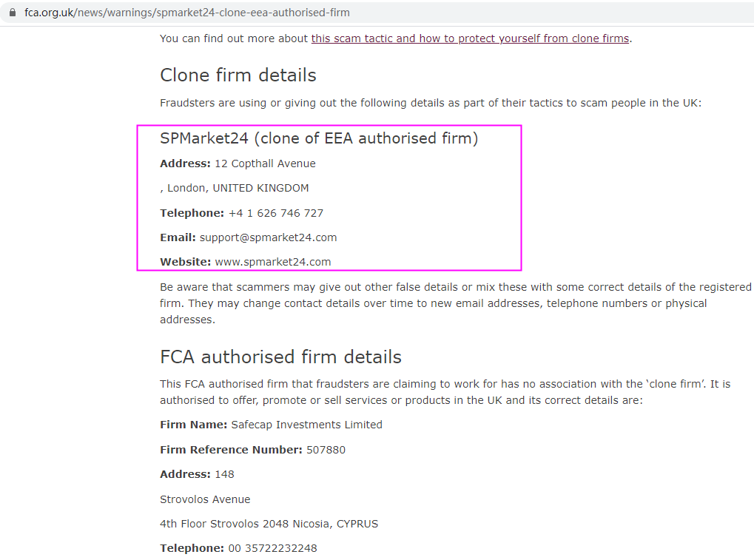Viewport: 754px width, 560px height.
Task: Click the bold "Address:" label above Strovolos Avenue
Action: 185,474
